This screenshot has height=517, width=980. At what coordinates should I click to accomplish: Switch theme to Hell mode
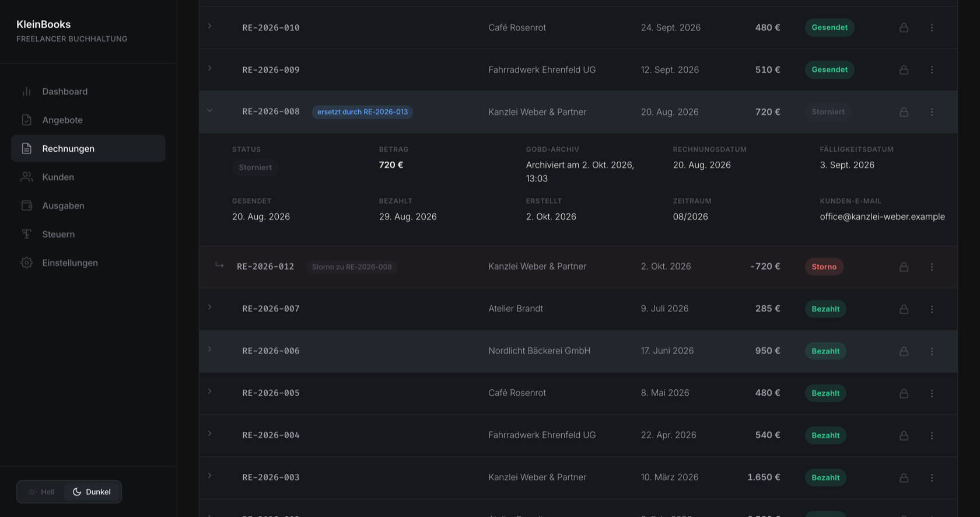41,492
